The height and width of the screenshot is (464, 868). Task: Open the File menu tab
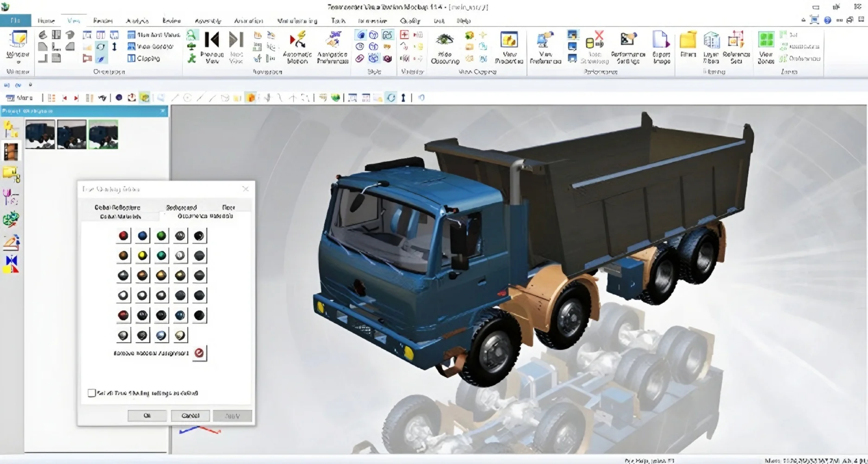[15, 20]
